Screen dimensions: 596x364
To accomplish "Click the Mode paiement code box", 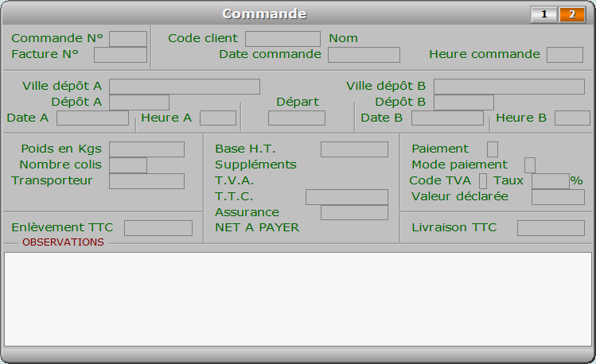I will click(530, 165).
